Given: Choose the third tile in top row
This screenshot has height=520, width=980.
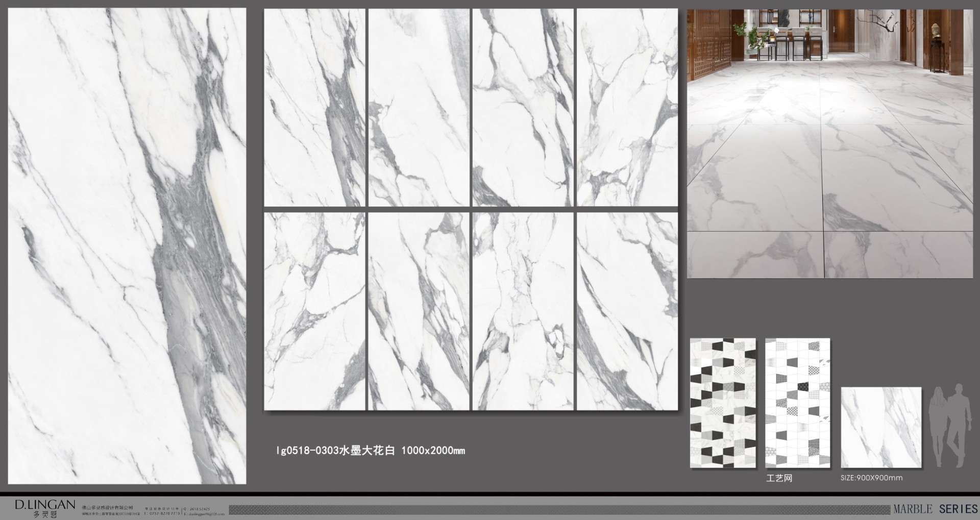Looking at the screenshot, I should tap(523, 108).
